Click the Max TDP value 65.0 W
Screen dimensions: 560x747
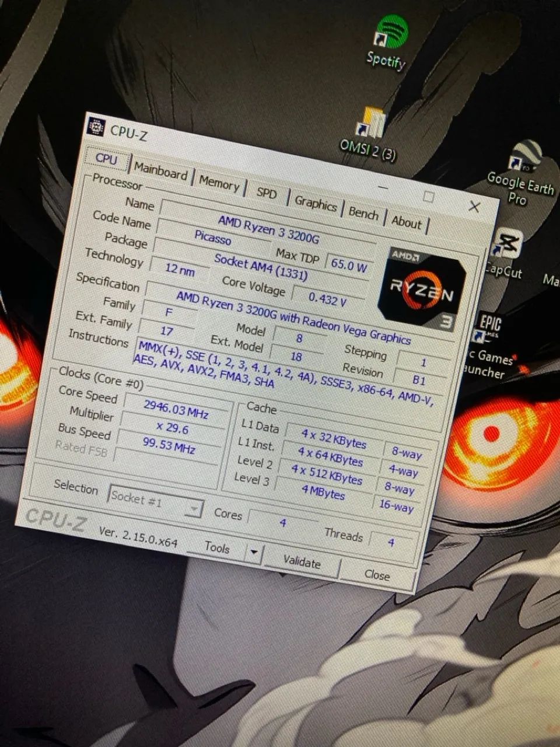coord(349,265)
